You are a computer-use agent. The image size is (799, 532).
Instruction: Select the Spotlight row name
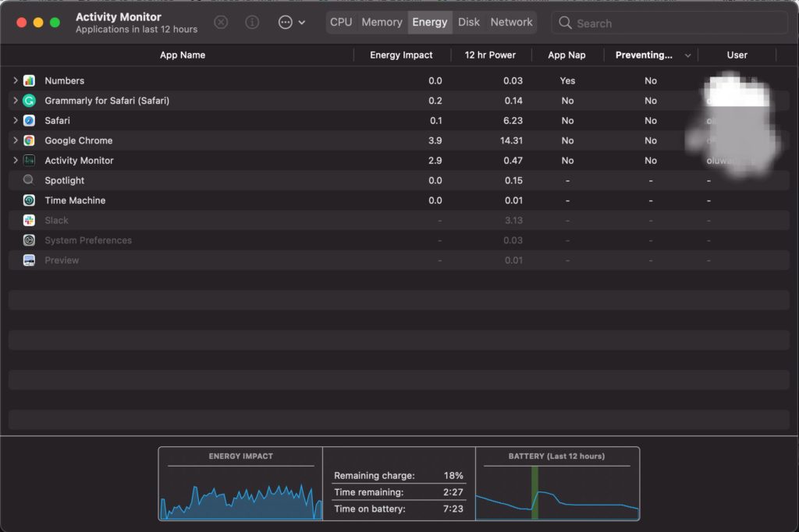[64, 180]
